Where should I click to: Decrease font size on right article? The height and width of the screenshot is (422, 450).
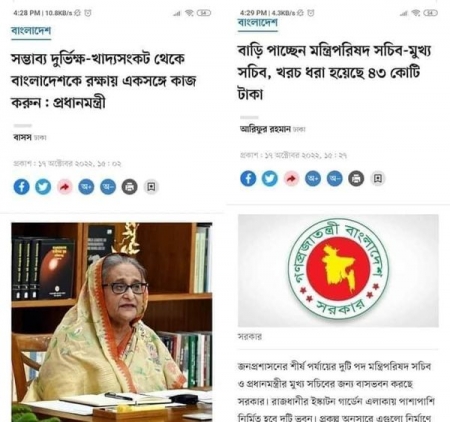tap(335, 179)
